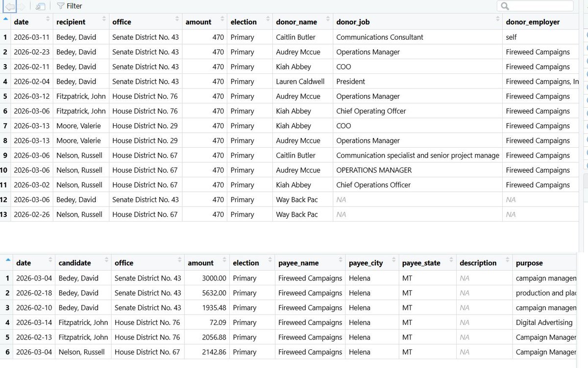Click date 2026-03-12 for Fitzpatrick, John
Screen dimensions: 588x368
coord(31,96)
